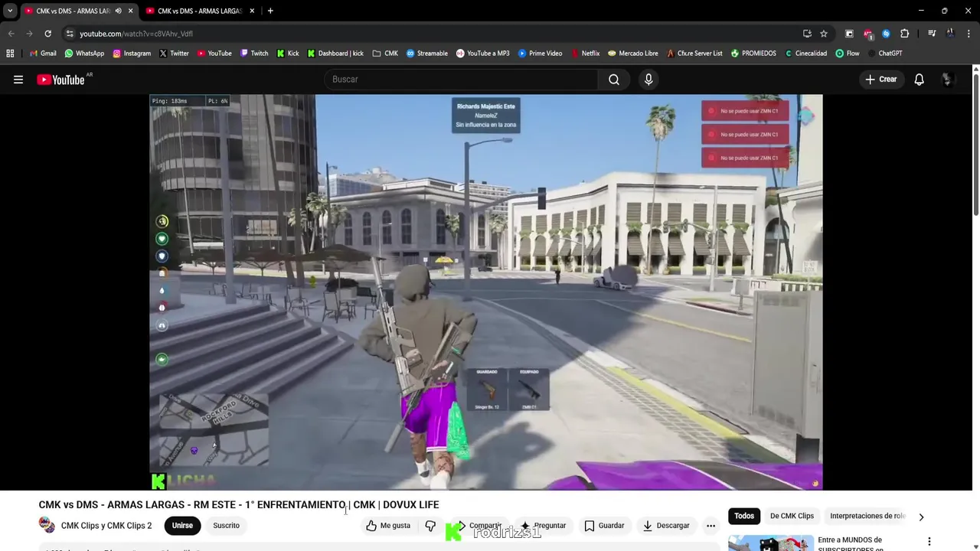980x551 pixels.
Task: Start voice search with the microphone icon
Action: 648,80
